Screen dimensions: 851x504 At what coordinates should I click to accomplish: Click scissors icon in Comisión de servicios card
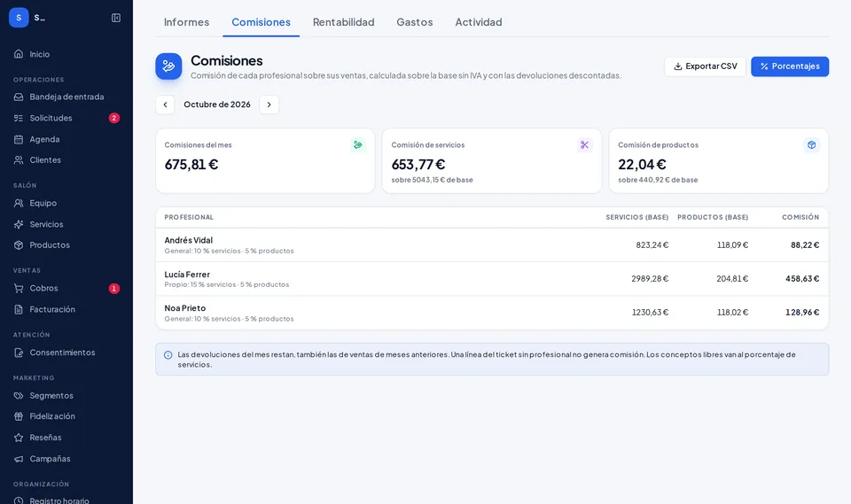[584, 145]
